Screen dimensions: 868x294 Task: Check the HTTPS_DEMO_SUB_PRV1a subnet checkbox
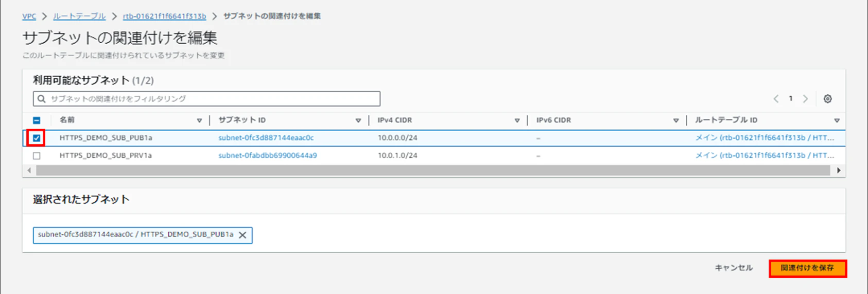tap(37, 155)
